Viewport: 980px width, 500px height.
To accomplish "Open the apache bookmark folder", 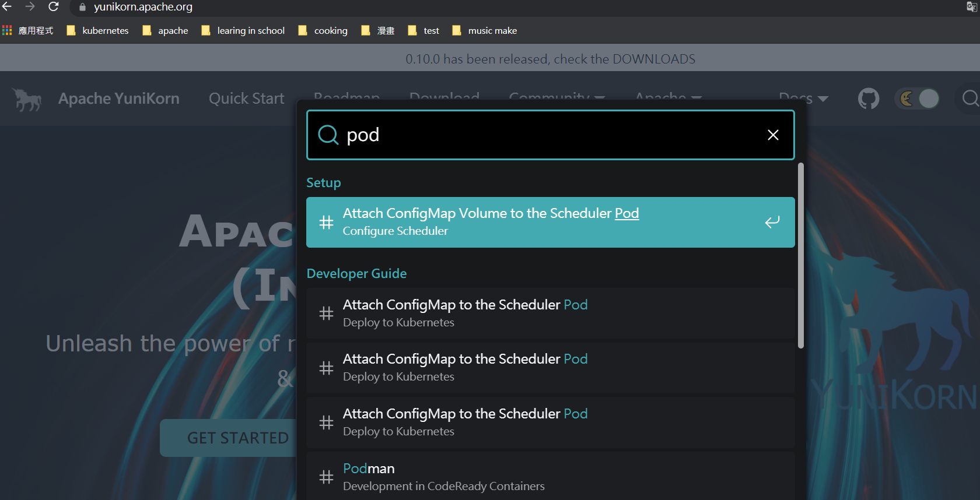I will coord(165,30).
